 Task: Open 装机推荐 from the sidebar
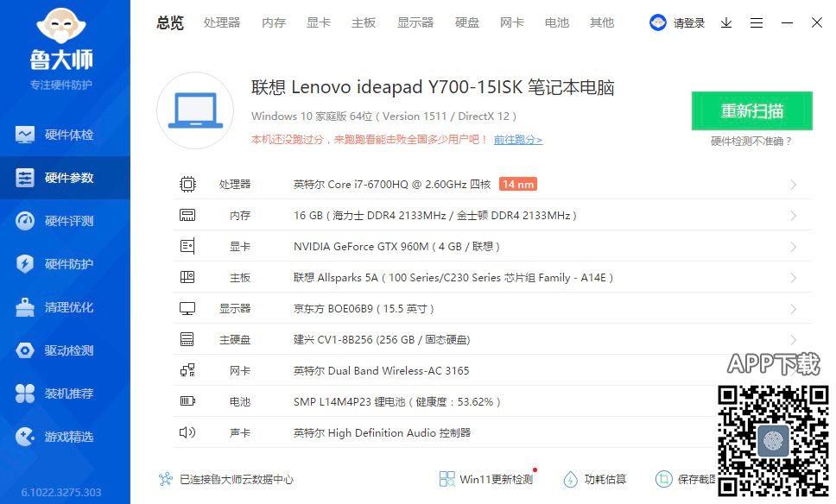65,394
